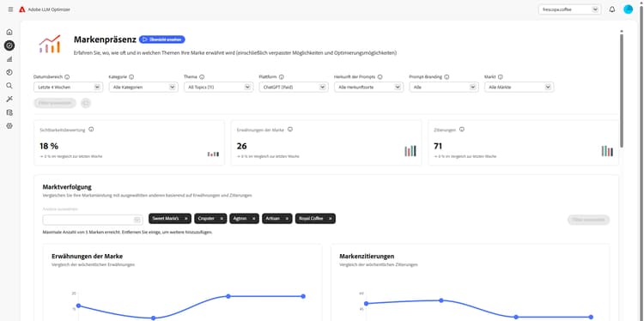Open the magic wand tool icon in sidebar
Image resolution: width=644 pixels, height=321 pixels.
coord(9,99)
